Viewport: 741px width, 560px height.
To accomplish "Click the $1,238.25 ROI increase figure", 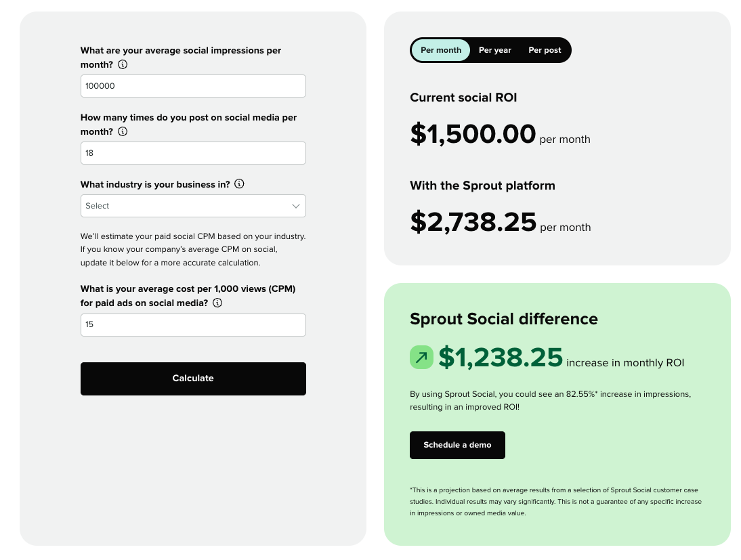I will click(501, 358).
